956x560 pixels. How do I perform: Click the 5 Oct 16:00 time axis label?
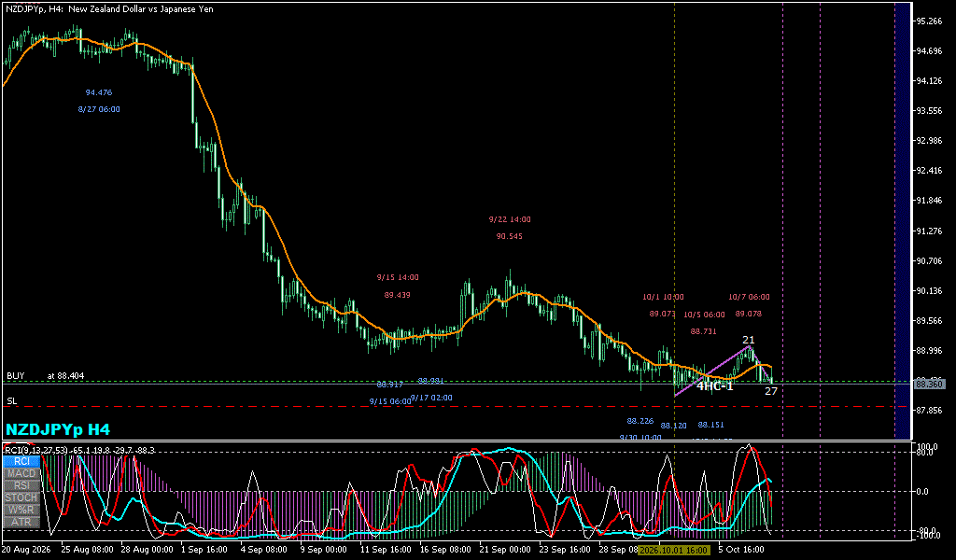(x=740, y=550)
